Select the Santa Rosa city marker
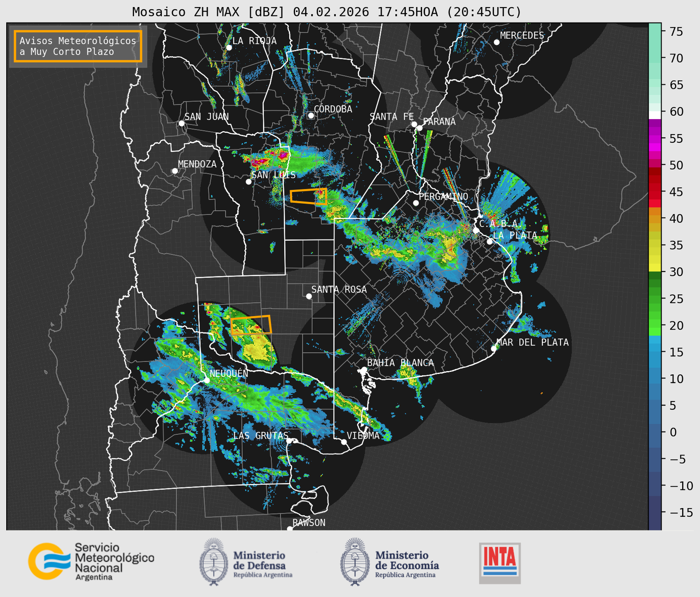The width and height of the screenshot is (700, 597). pos(309,296)
